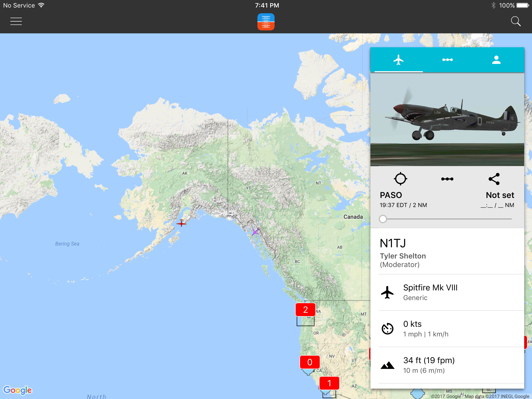Select the red cluster marker labeled 0
Viewport: 532px width, 399px height.
point(310,362)
